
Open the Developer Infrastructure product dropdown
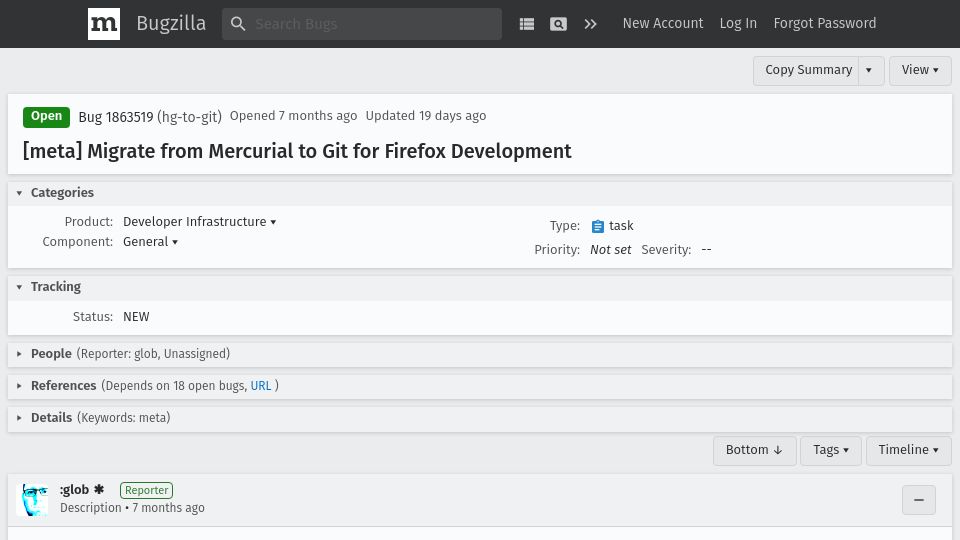coord(200,222)
